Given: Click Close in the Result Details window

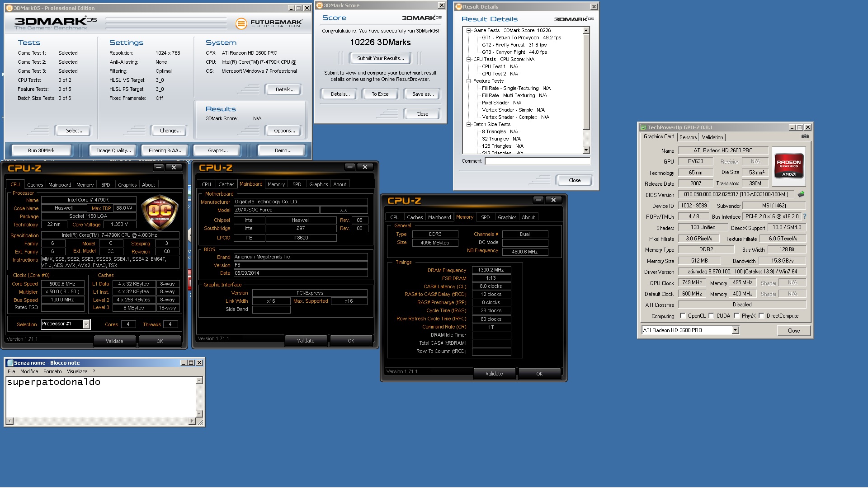Looking at the screenshot, I should pos(575,180).
